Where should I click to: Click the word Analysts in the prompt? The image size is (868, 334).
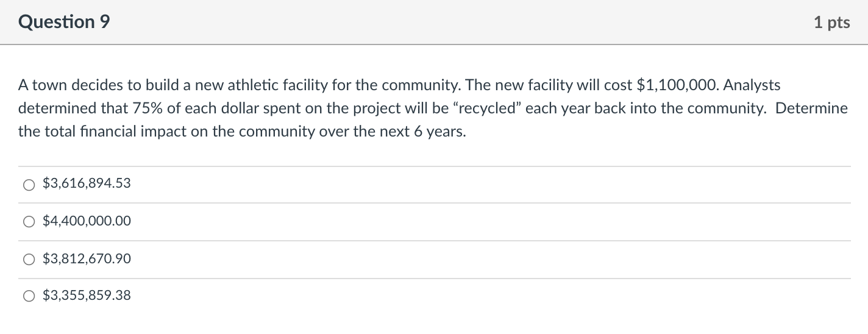coord(752,85)
